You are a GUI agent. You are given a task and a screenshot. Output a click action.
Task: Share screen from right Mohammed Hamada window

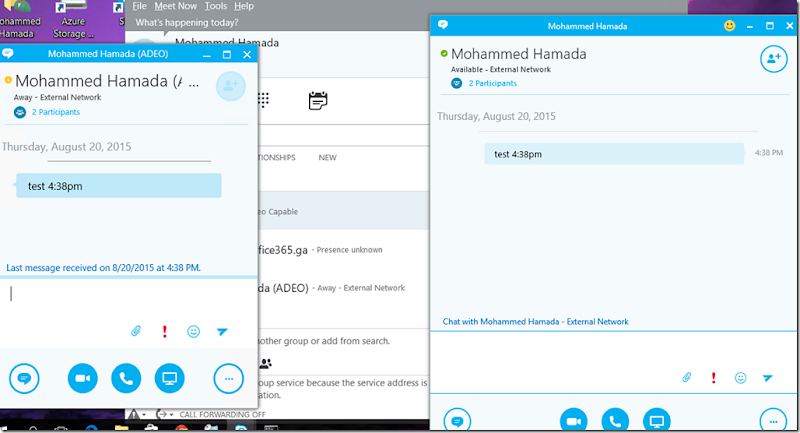[657, 421]
